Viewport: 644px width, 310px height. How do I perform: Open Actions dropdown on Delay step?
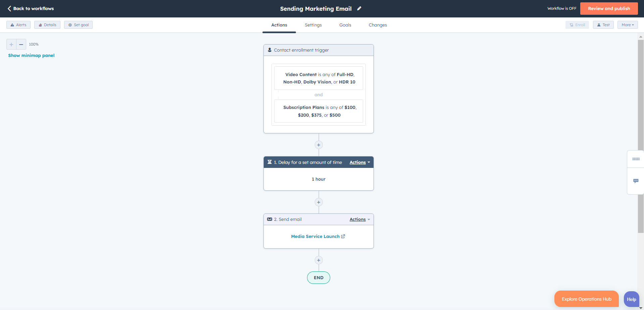coord(359,163)
